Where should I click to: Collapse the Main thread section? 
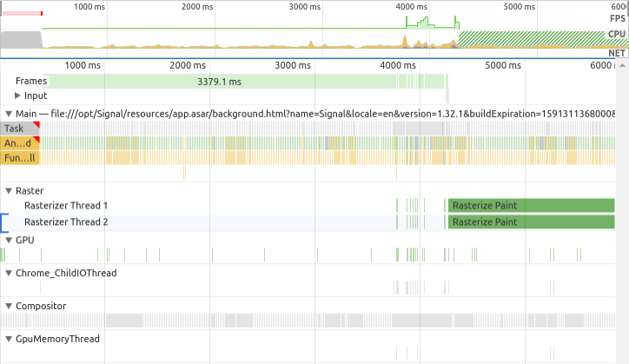[x=9, y=114]
